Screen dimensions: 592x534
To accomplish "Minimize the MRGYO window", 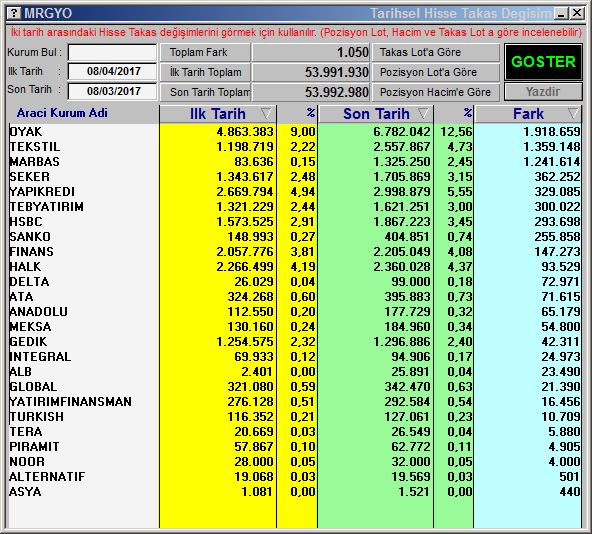I will (561, 14).
